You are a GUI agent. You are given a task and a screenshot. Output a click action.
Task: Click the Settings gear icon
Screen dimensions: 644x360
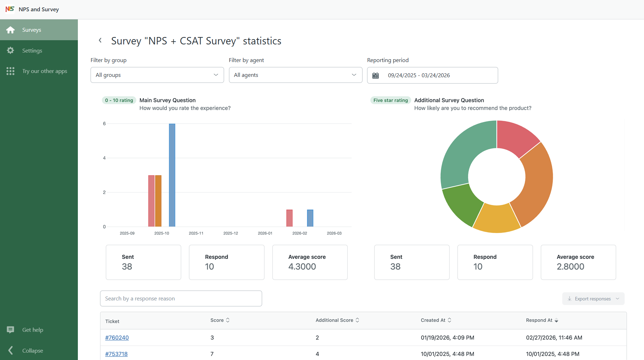(x=11, y=50)
